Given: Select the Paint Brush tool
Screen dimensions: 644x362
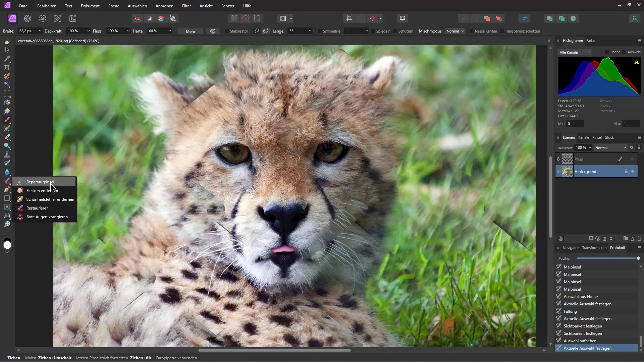Looking at the screenshot, I should coord(7,120).
